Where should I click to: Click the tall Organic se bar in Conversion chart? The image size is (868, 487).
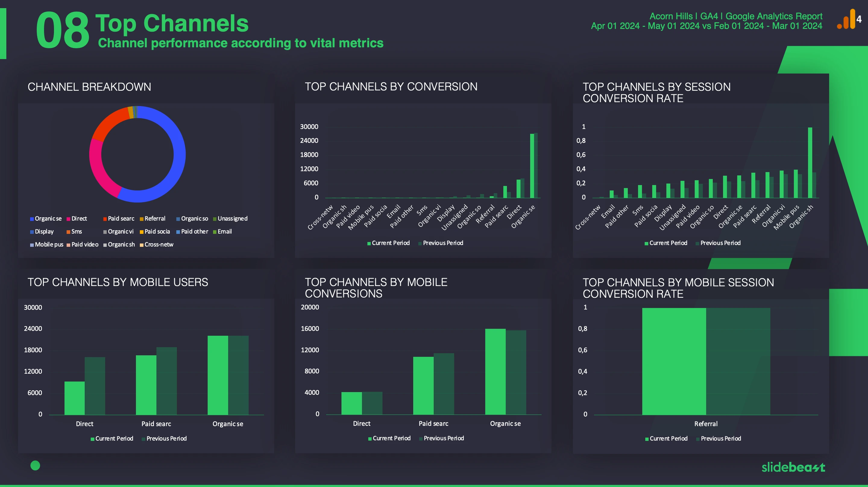(x=532, y=165)
